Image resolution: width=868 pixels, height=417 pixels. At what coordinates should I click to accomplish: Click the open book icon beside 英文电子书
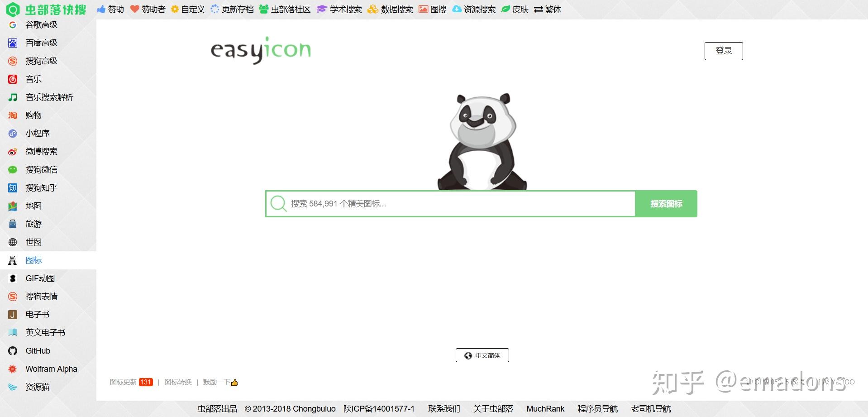13,333
